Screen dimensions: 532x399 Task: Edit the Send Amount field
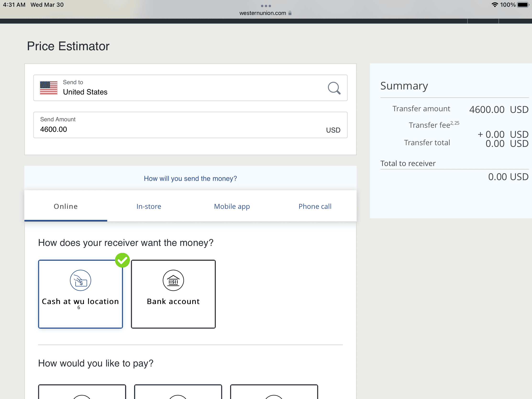coord(190,125)
